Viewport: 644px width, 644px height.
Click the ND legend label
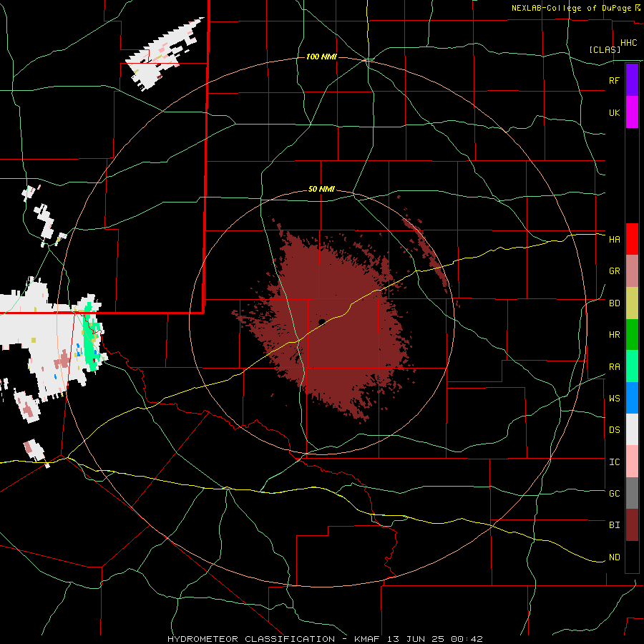[x=614, y=557]
